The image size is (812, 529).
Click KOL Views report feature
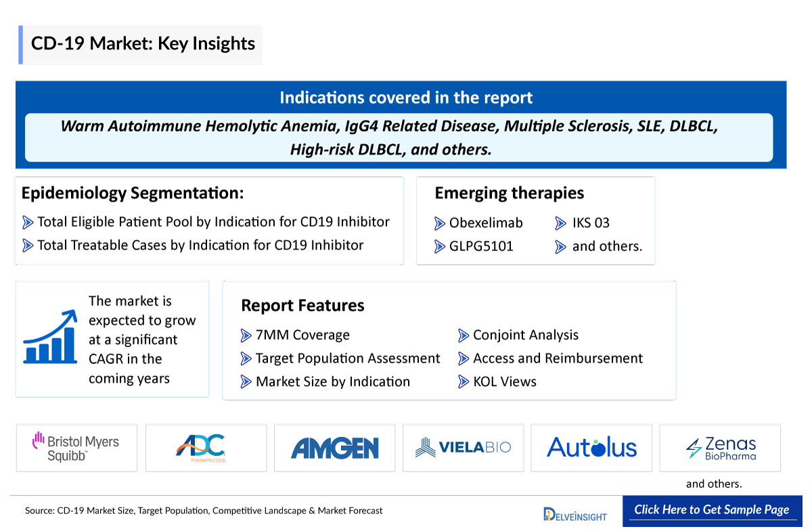pos(504,382)
